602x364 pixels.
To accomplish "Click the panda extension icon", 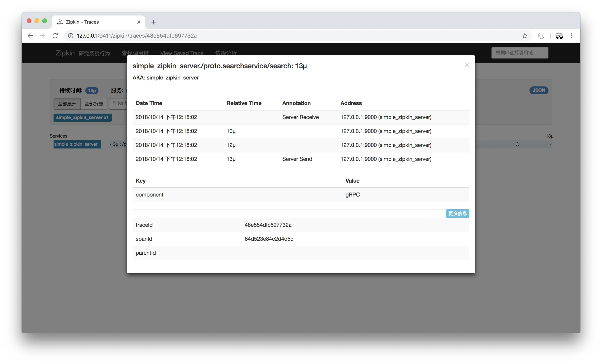I will (x=559, y=36).
